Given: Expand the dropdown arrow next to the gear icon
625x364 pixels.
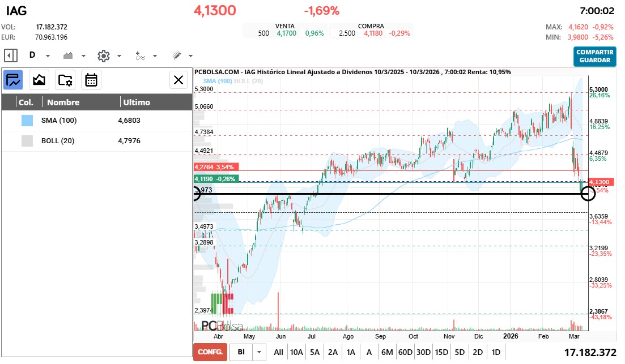Looking at the screenshot, I should 119,55.
